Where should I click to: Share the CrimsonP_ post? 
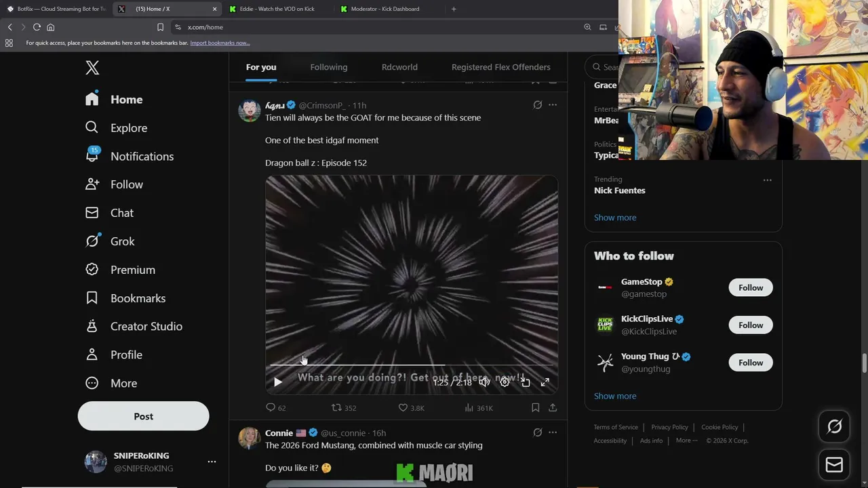[x=553, y=408]
